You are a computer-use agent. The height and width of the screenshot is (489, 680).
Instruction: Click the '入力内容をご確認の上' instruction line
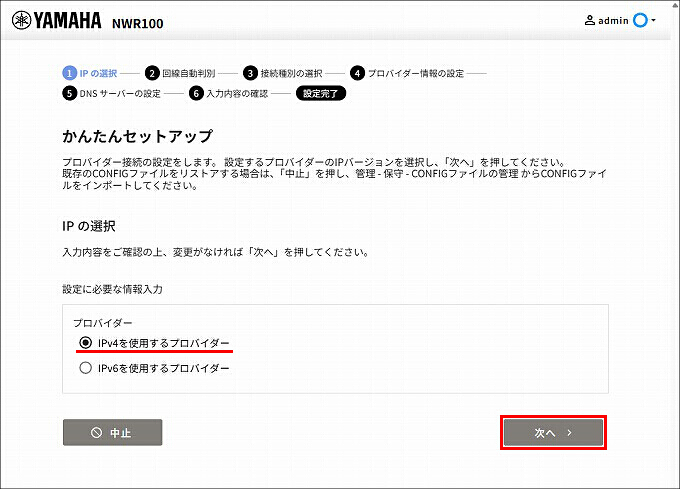point(216,252)
